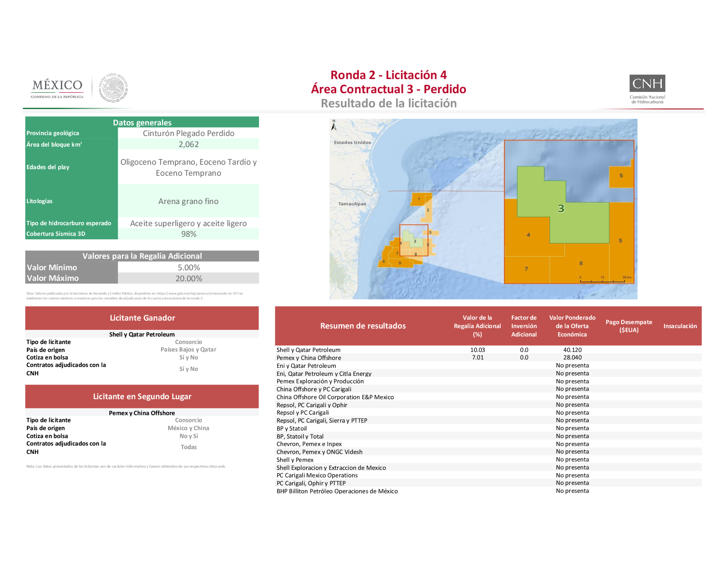Click 'Tamaulipas' map label

coord(352,204)
